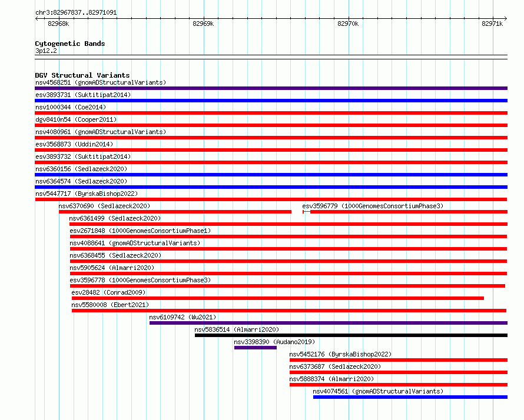Click the nsv4074561 (gnomADStructuralVariants) label

378,391
